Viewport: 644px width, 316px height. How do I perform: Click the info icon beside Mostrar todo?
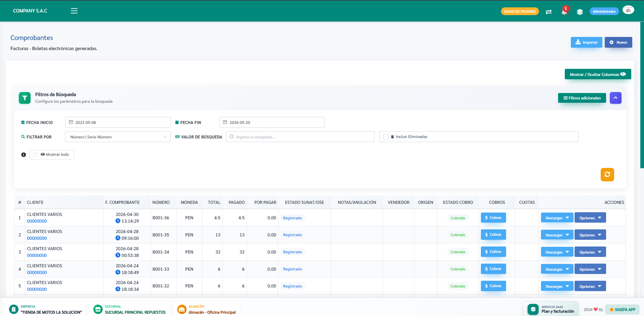click(23, 155)
